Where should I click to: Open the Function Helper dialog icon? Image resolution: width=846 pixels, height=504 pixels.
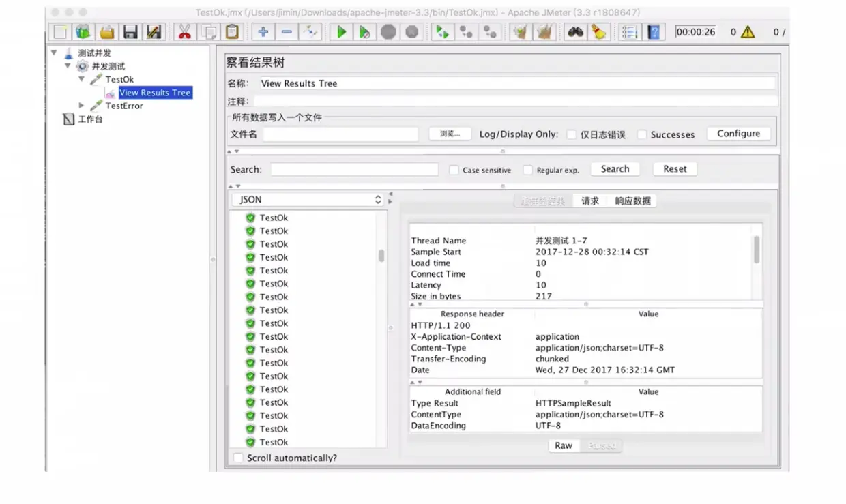630,32
